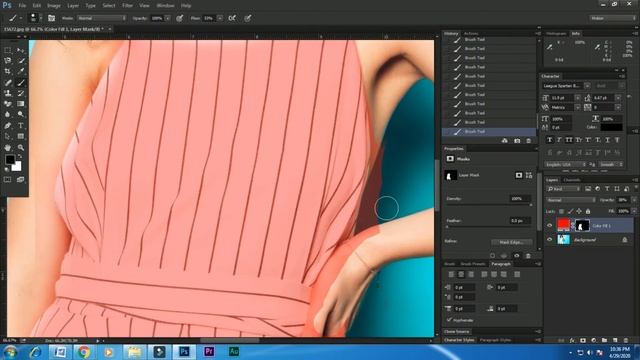Hide the Color Fill 1 layer
This screenshot has height=360, width=640.
(x=549, y=225)
